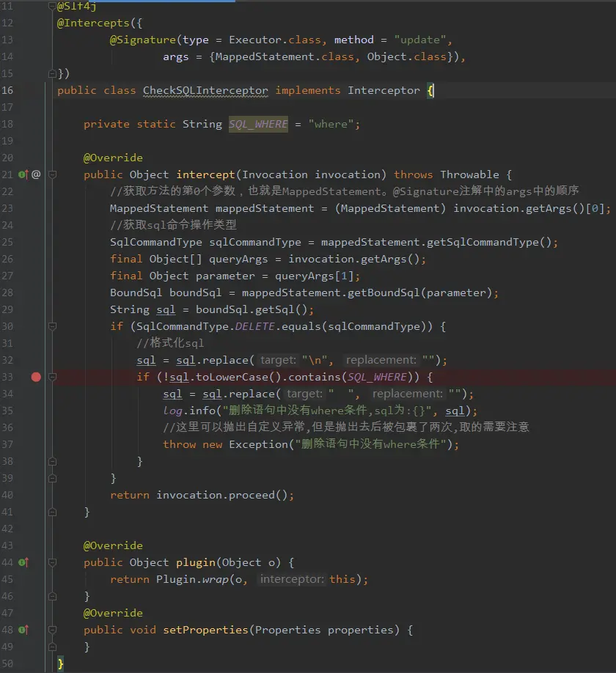Click the "where" string literal on line 18

click(x=331, y=124)
